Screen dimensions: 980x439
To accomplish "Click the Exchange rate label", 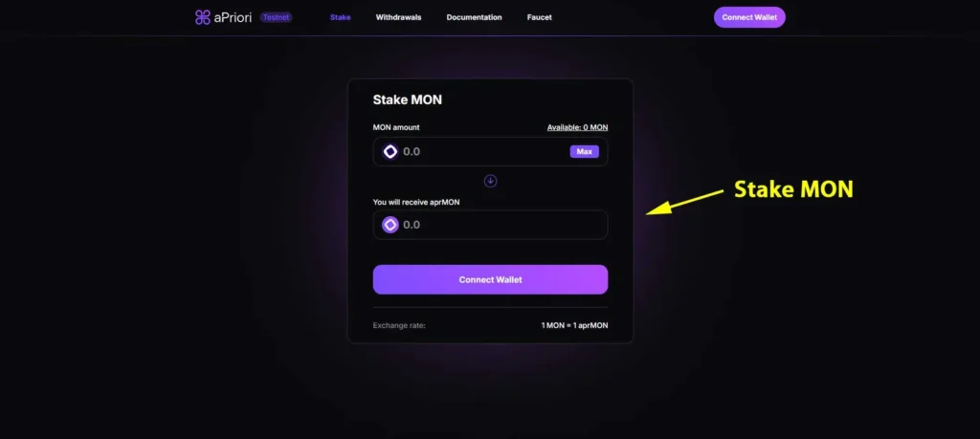I will [399, 325].
